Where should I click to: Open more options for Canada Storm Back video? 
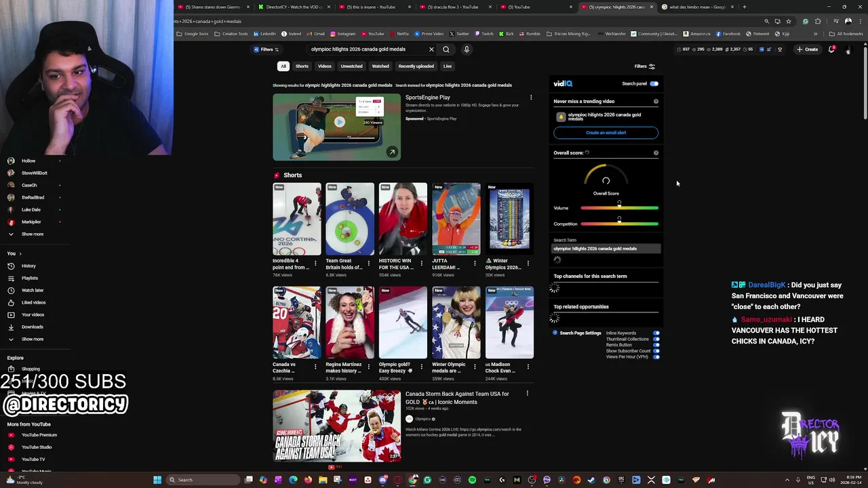point(527,394)
